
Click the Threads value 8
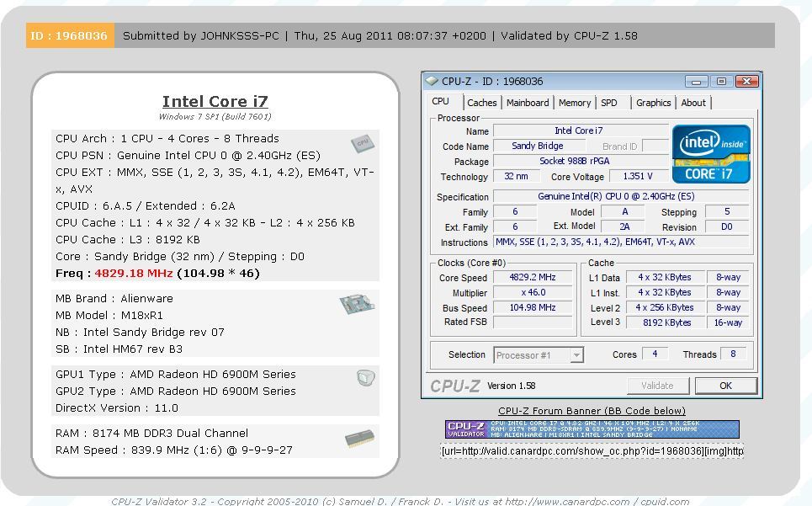733,354
